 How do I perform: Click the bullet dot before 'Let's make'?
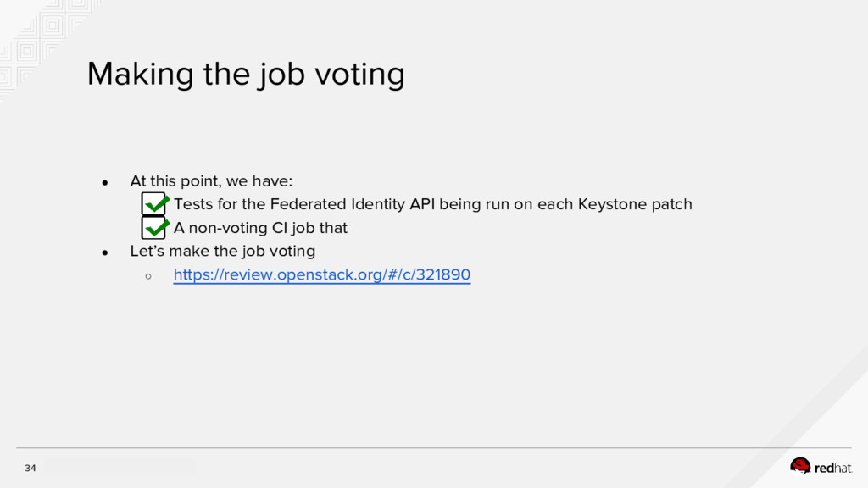click(x=105, y=252)
